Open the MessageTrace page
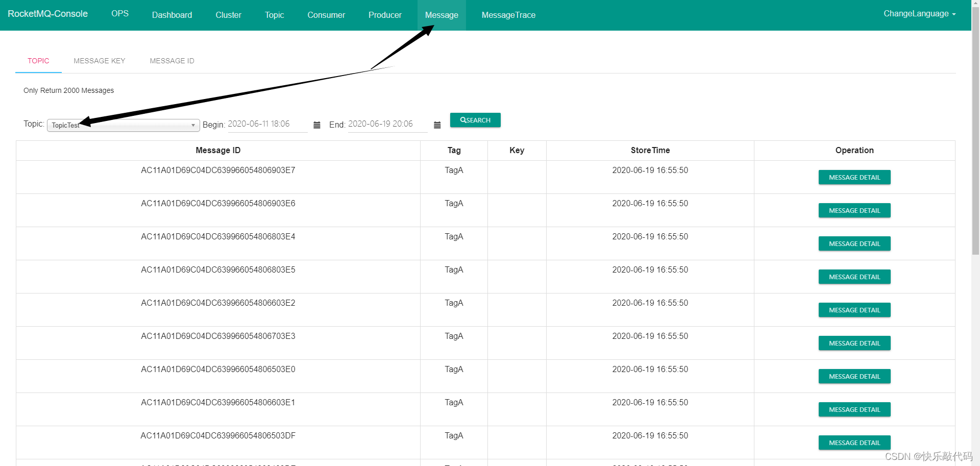The width and height of the screenshot is (980, 466). (508, 15)
